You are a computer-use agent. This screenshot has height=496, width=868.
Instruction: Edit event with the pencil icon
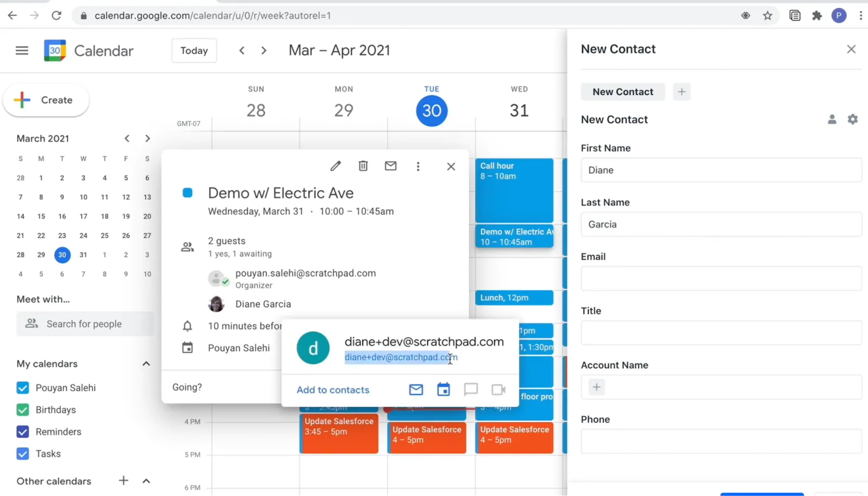[x=336, y=166]
